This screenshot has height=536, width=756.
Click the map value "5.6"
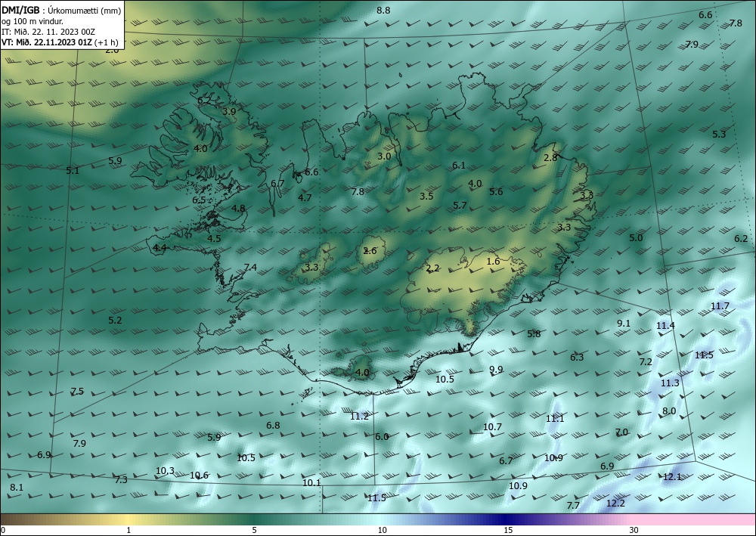496,191
